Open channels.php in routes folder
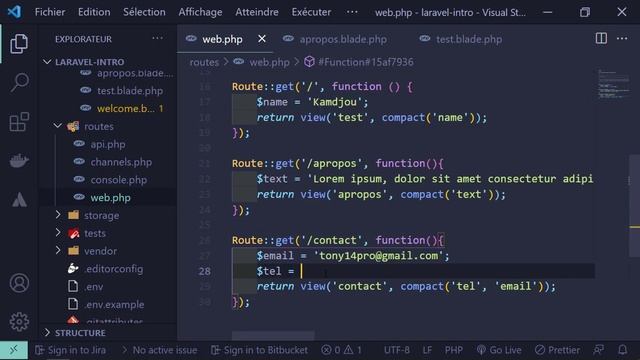This screenshot has height=360, width=640. click(121, 162)
